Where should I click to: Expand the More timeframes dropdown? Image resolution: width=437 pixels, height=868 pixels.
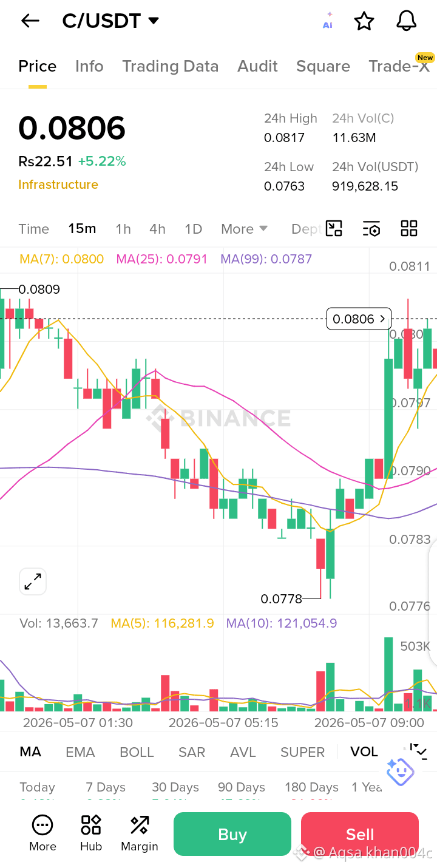[x=244, y=229]
